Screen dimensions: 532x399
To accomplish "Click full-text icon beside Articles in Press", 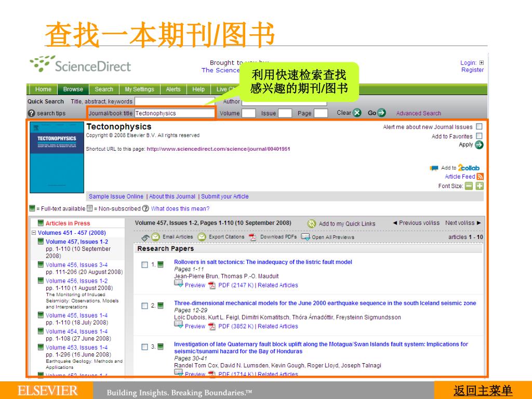I will tap(41, 223).
